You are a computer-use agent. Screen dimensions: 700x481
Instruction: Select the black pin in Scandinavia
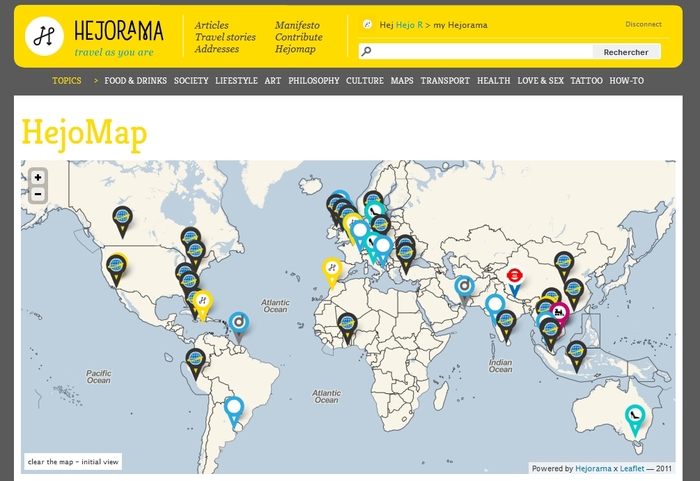click(373, 199)
